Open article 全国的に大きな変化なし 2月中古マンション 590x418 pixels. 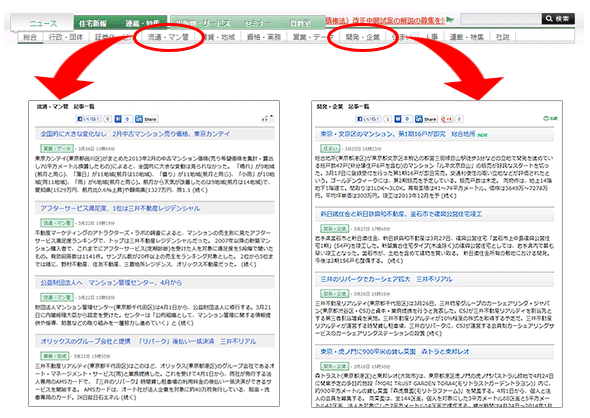point(135,134)
